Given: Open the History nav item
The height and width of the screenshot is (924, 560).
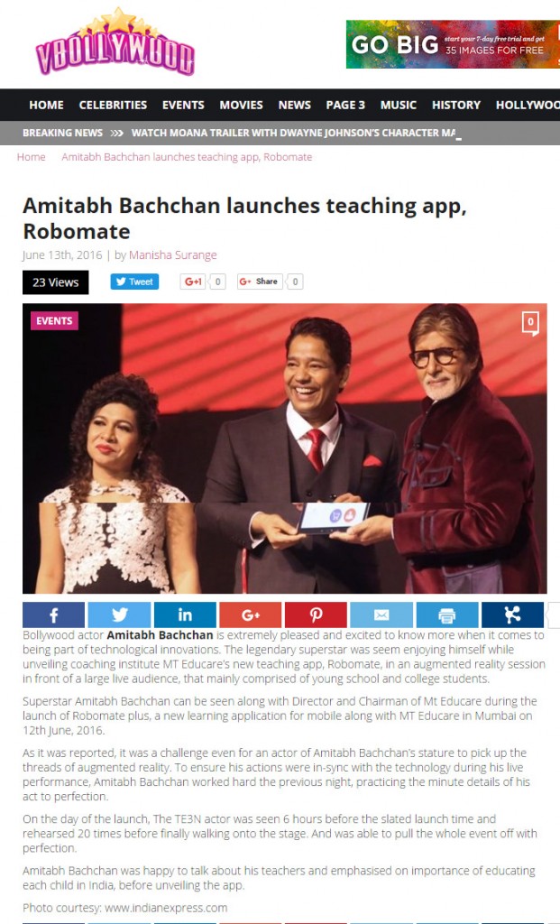Looking at the screenshot, I should coord(456,105).
